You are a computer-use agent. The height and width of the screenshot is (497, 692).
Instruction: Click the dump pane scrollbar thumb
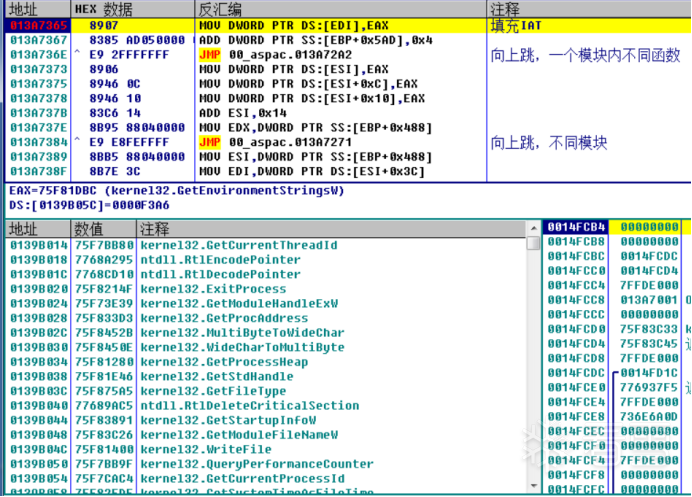pyautogui.click(x=534, y=243)
